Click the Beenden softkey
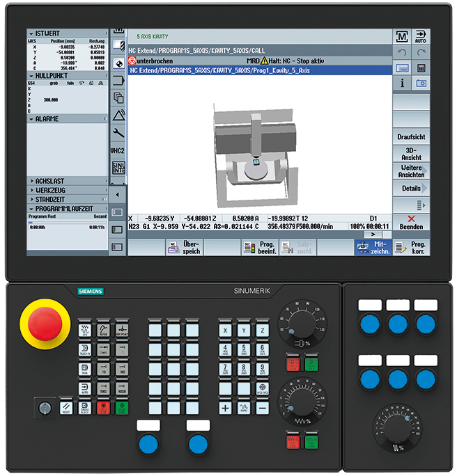Image resolution: width=457 pixels, height=476 pixels. (x=411, y=223)
